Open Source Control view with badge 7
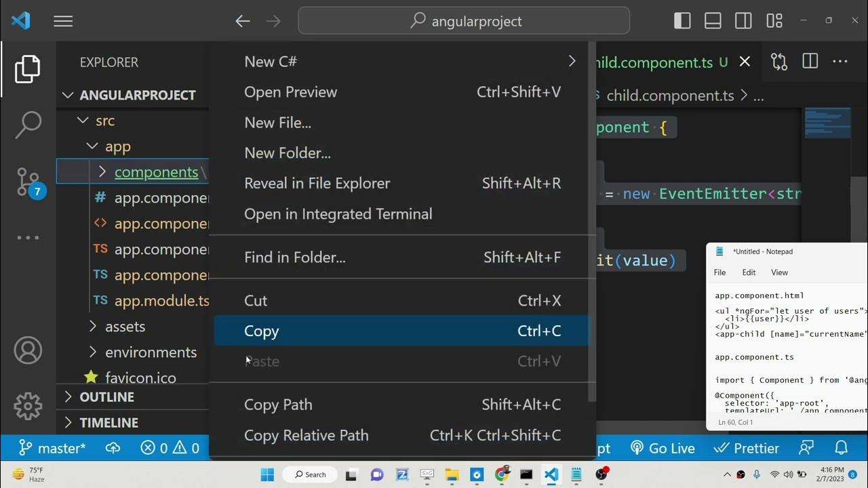The width and height of the screenshot is (868, 488). click(28, 181)
